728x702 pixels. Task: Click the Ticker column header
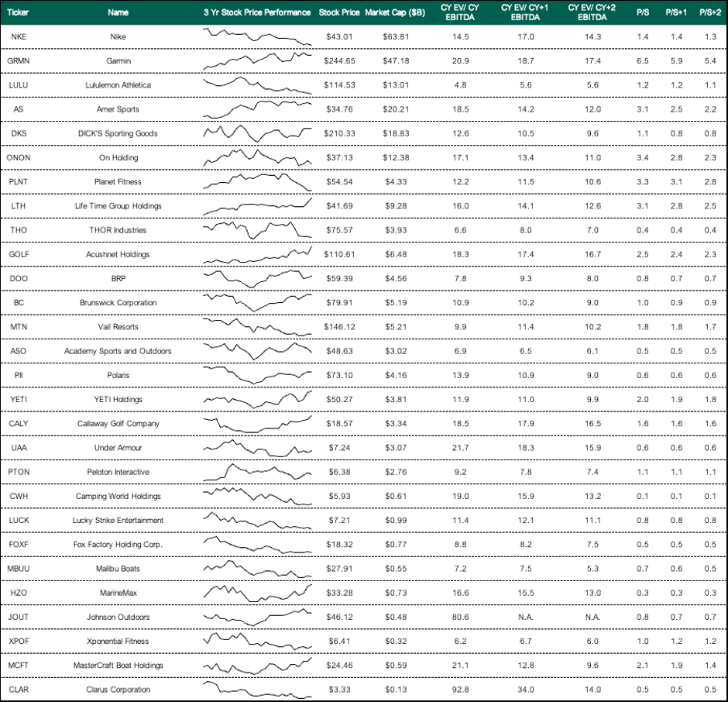tap(18, 12)
